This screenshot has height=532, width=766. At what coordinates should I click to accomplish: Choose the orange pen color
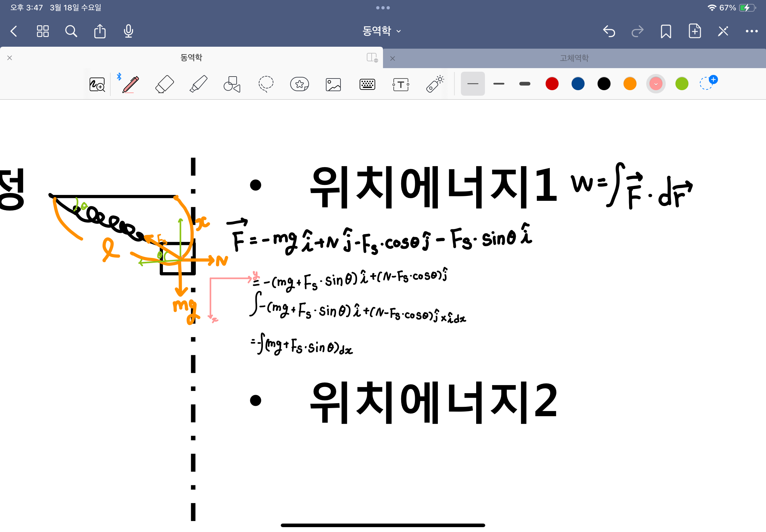click(x=630, y=84)
